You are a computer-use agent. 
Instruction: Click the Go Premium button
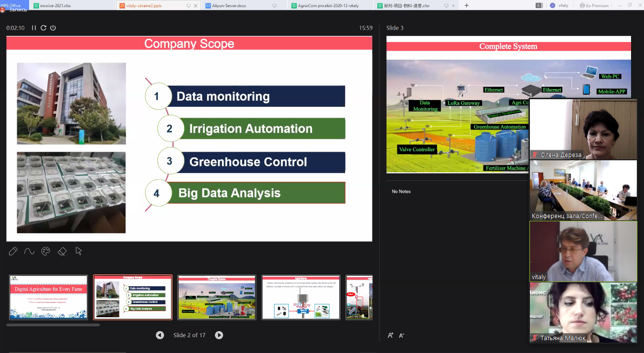[x=594, y=6]
